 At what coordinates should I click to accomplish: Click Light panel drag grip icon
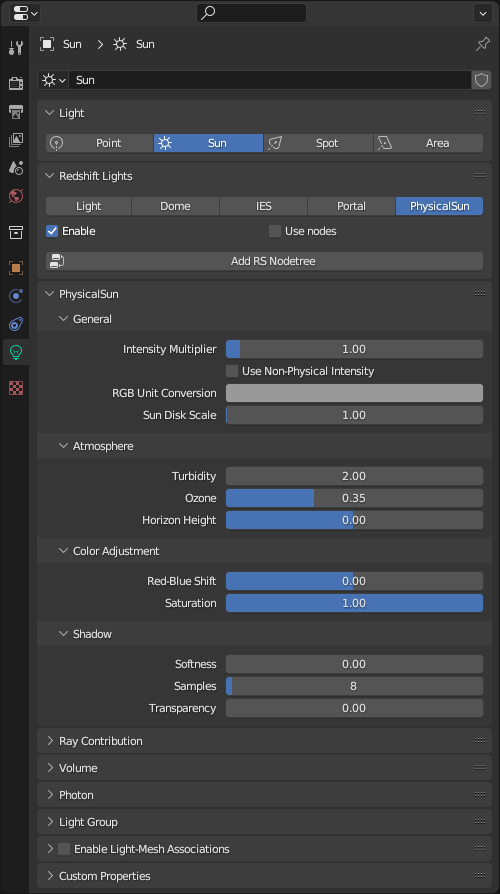[480, 113]
